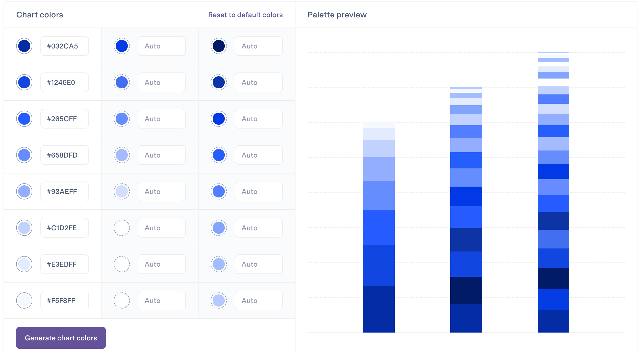Click the #265CFF color swatch
The width and height of the screenshot is (644, 353).
[x=24, y=119]
